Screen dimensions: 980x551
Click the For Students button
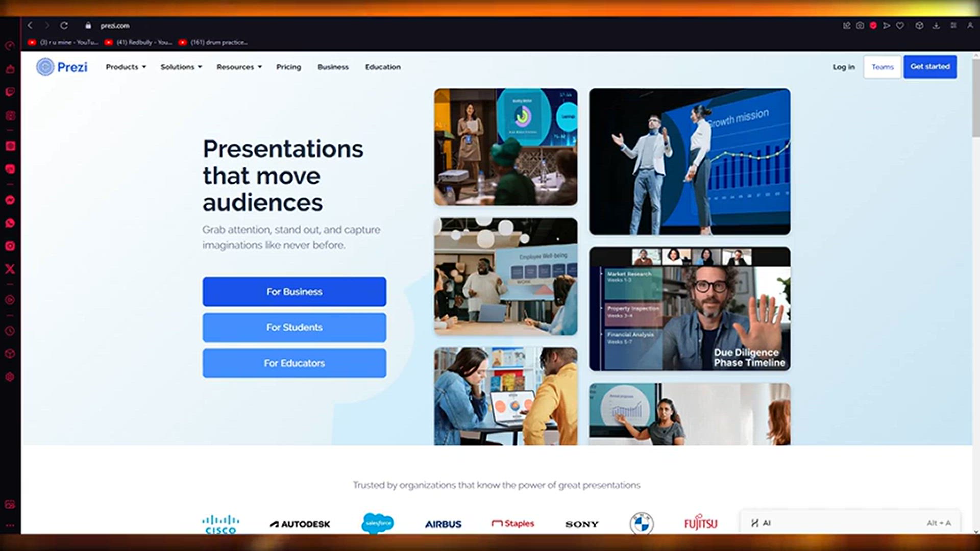[295, 328]
